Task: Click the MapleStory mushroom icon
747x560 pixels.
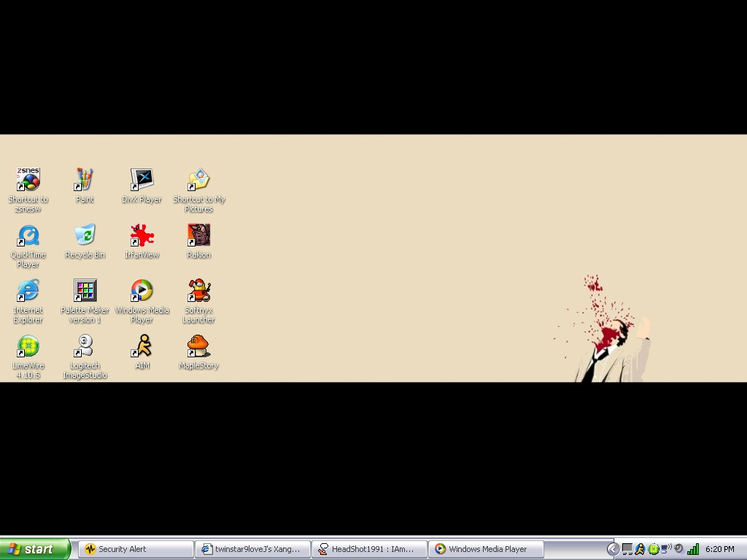Action: tap(198, 346)
